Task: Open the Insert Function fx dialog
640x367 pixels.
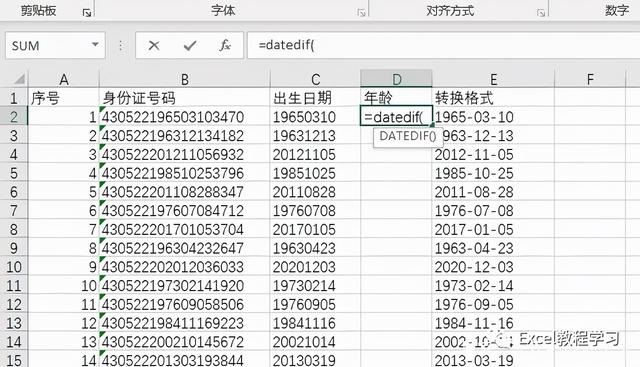Action: point(224,45)
